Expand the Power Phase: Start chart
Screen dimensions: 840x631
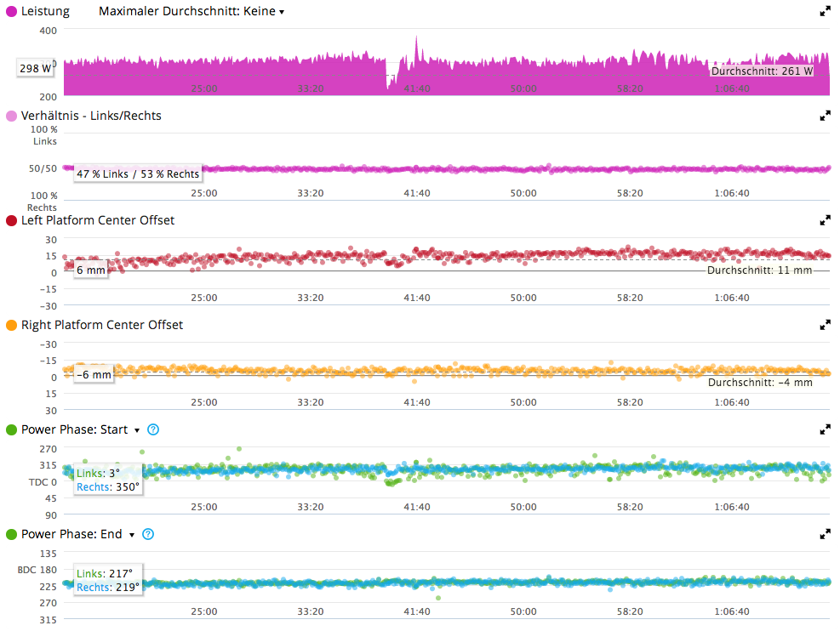[825, 429]
